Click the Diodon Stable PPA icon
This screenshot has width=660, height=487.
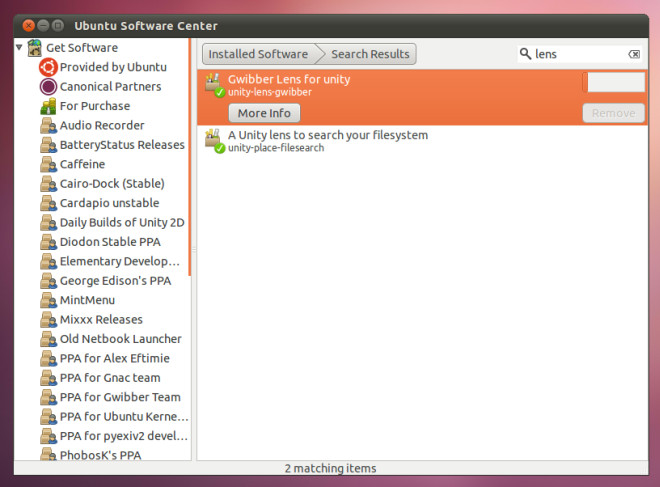pyautogui.click(x=48, y=242)
